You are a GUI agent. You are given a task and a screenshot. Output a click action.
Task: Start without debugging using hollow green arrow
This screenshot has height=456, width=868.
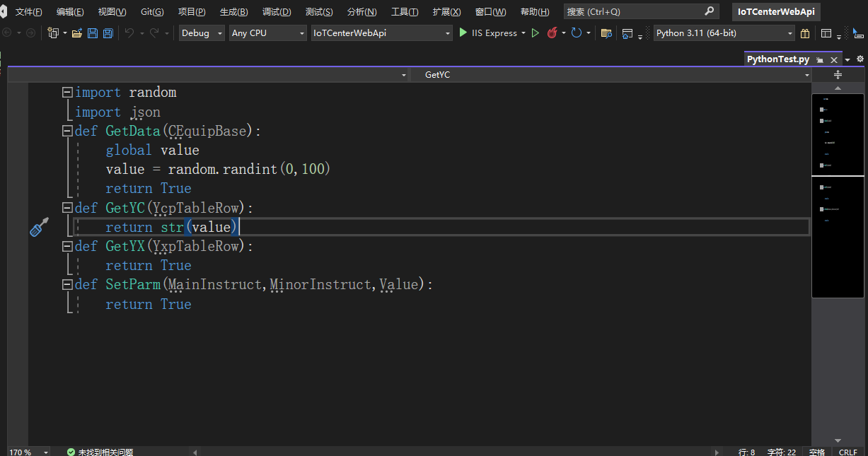point(536,33)
